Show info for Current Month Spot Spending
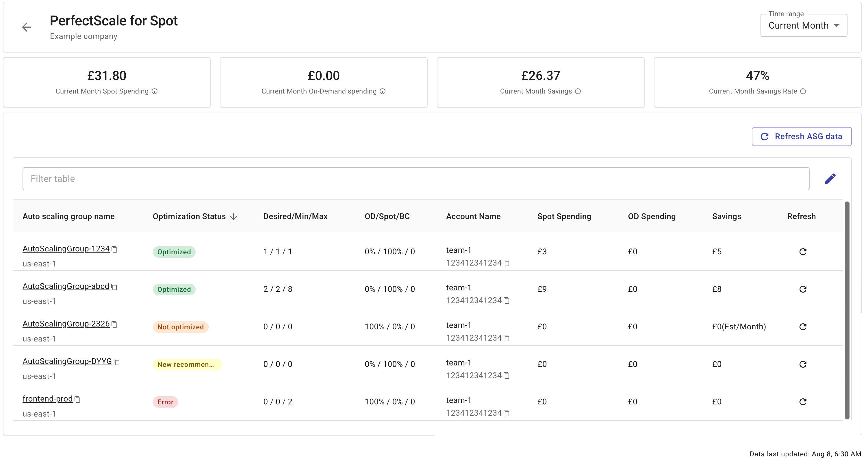 [155, 91]
